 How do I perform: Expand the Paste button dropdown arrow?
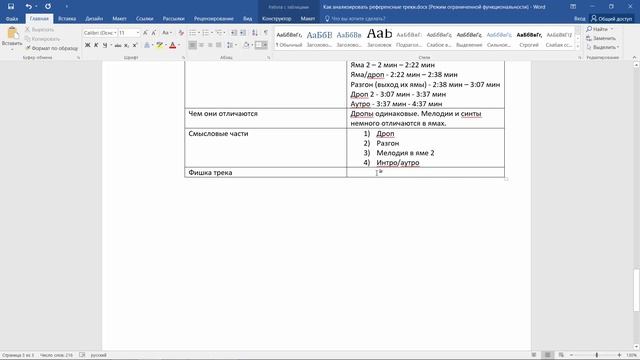(x=12, y=49)
